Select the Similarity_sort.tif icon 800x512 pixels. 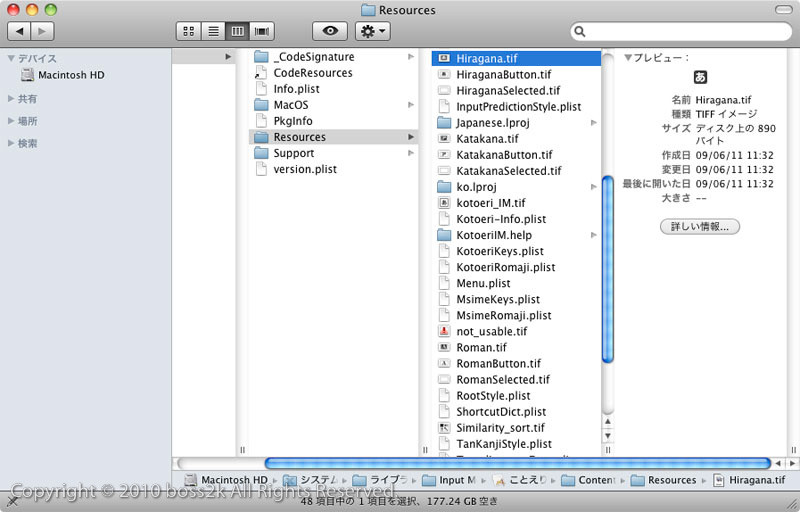coord(444,428)
